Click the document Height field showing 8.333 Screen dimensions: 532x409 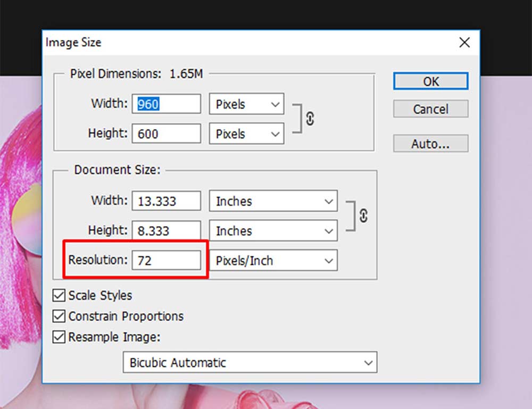pos(165,230)
